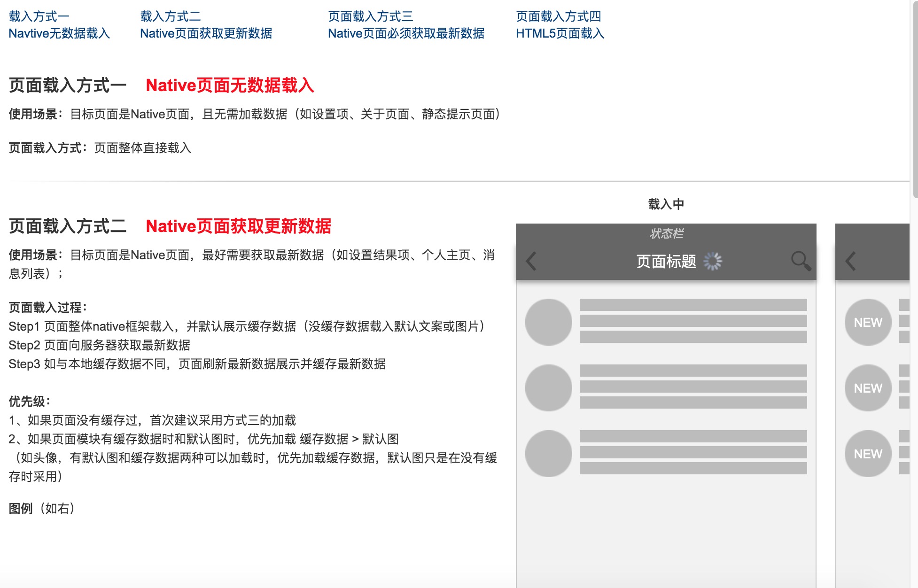Click the loading spinner next to 页面标题
Screen dimensions: 918x588
[x=712, y=261]
